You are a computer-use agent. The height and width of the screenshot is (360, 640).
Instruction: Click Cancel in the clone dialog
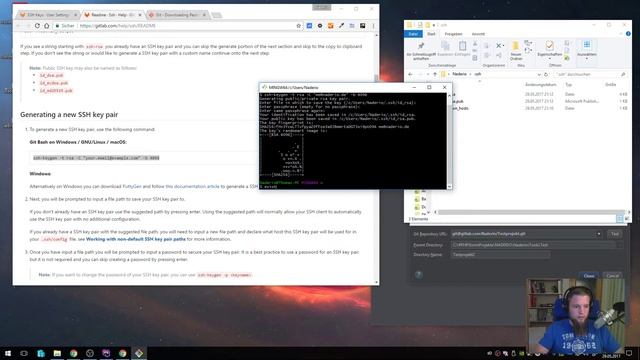(x=612, y=276)
